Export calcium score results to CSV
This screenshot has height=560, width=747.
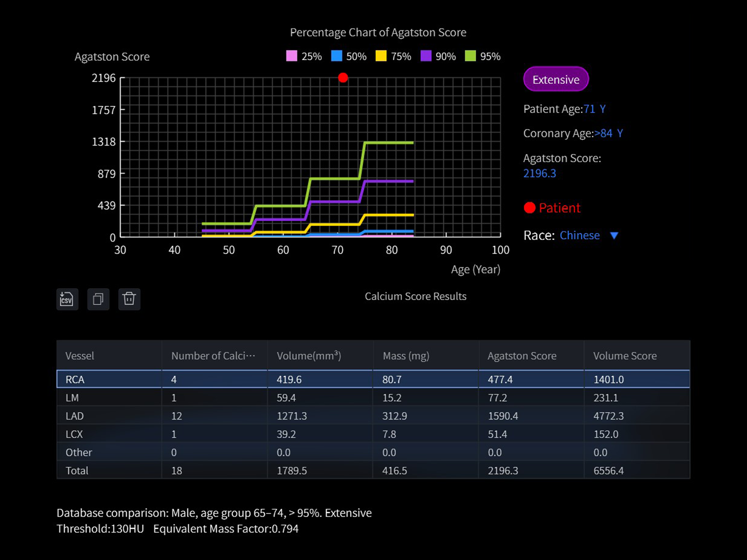click(67, 299)
